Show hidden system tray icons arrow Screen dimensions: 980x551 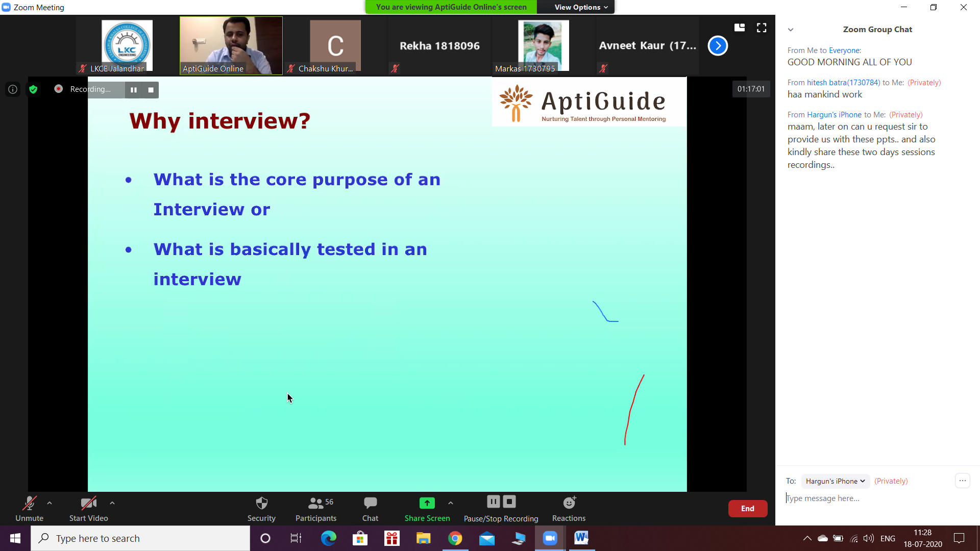tap(807, 538)
